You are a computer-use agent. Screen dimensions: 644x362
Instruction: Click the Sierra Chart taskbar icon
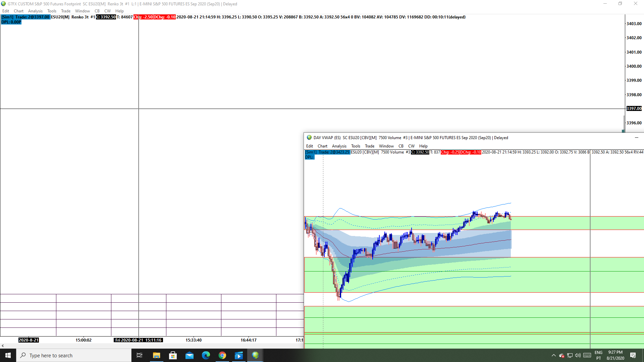coord(255,355)
